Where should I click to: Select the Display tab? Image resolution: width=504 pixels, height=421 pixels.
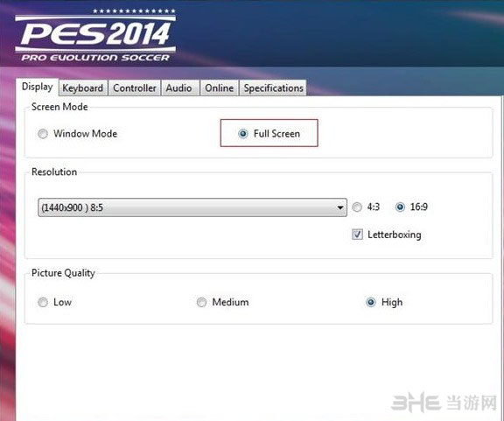point(38,87)
